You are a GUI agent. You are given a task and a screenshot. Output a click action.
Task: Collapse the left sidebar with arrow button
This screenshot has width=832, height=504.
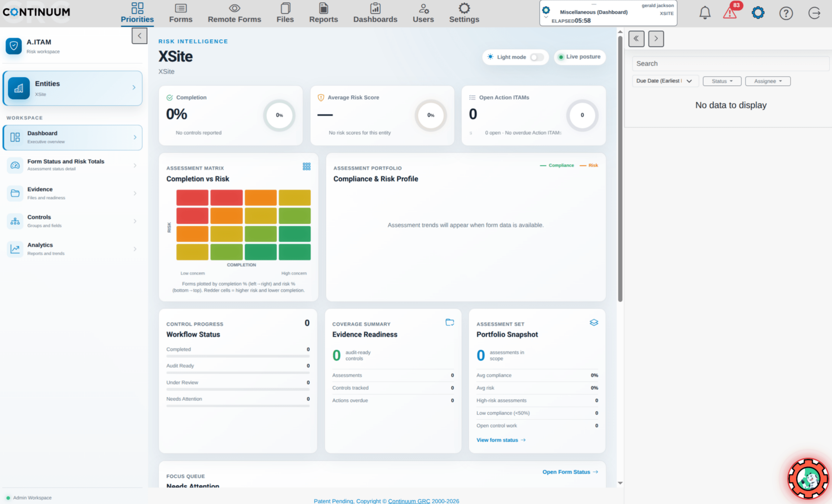click(x=139, y=36)
